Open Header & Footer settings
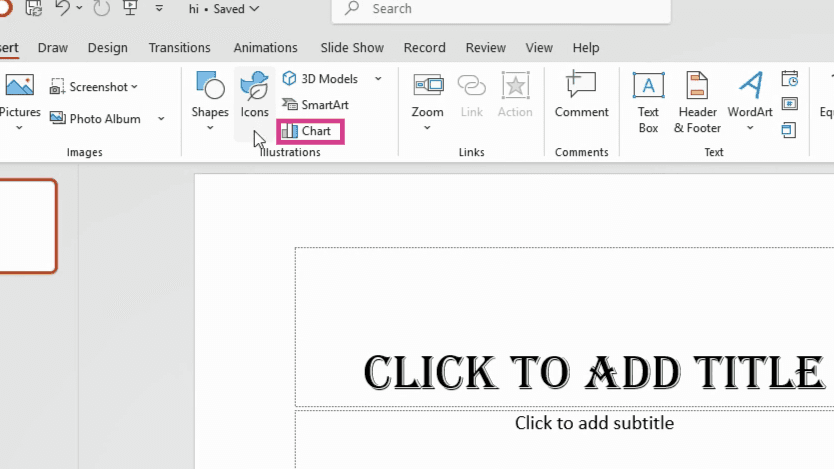The image size is (834, 469). click(697, 103)
